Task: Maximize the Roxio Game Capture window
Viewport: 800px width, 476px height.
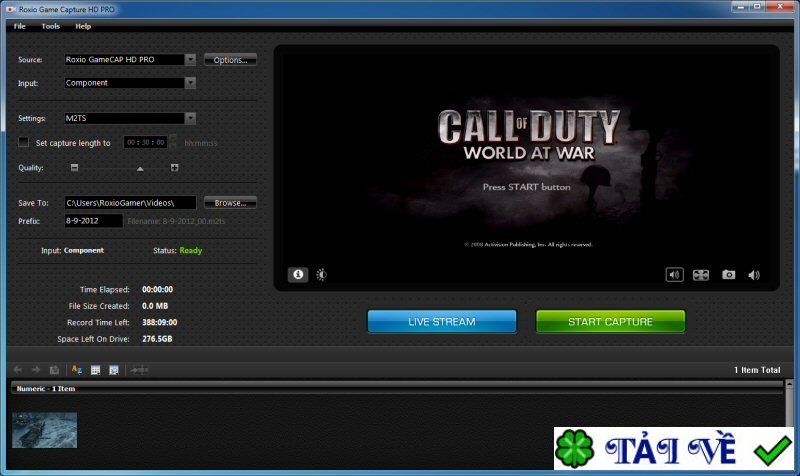Action: point(757,7)
